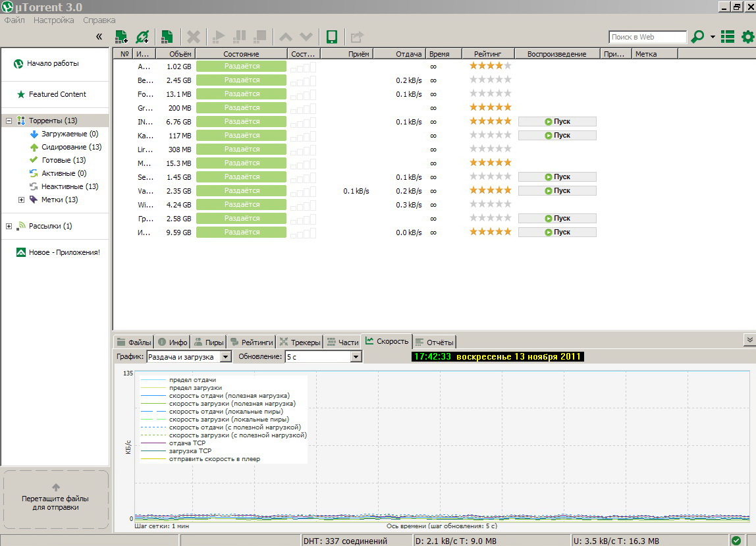Switch to the Файлы tab
Screen dimensions: 756x546
tap(134, 342)
